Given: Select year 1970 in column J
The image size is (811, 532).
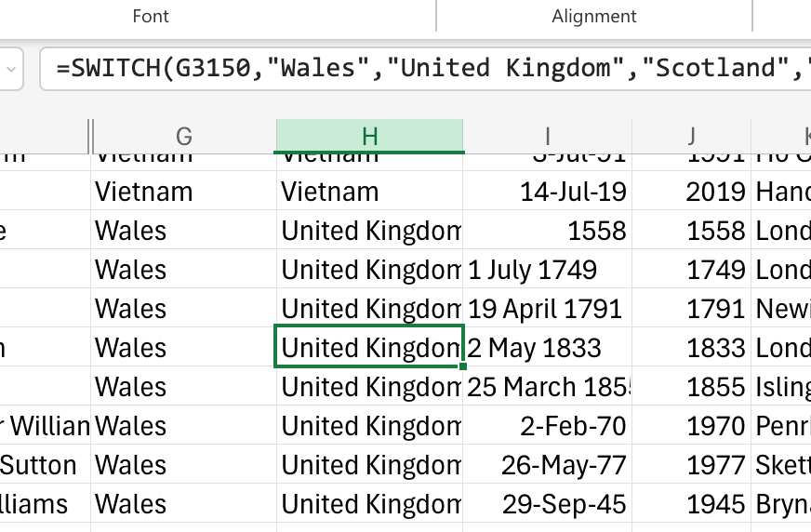Looking at the screenshot, I should click(x=691, y=426).
